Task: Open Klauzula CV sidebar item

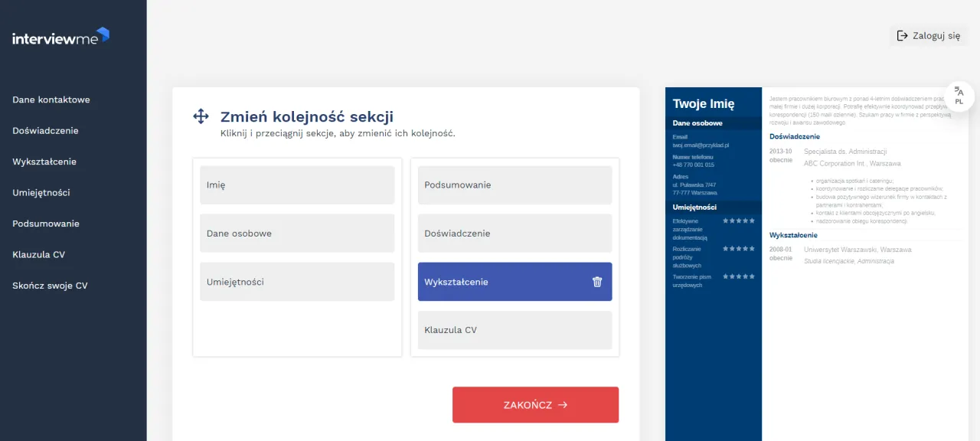Action: (x=38, y=255)
